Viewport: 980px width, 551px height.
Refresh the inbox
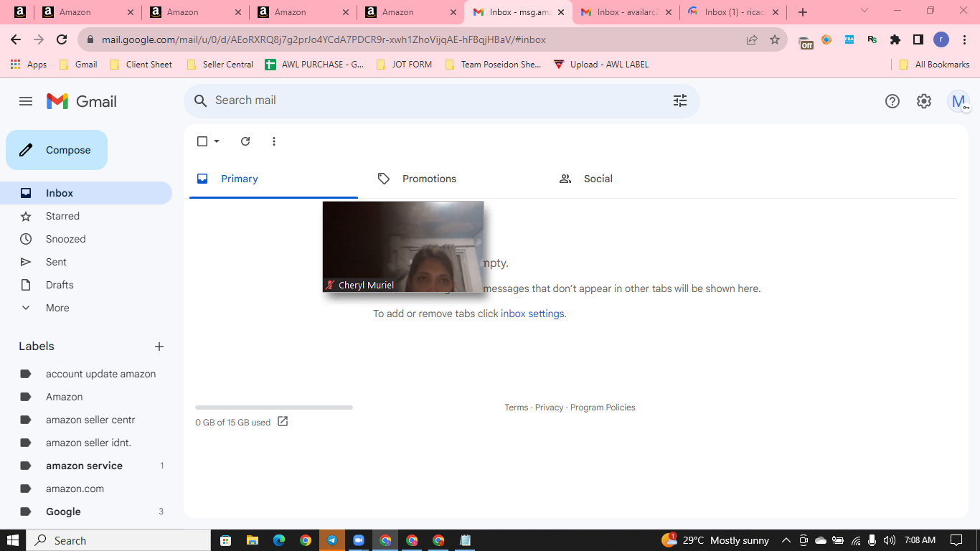pos(245,141)
